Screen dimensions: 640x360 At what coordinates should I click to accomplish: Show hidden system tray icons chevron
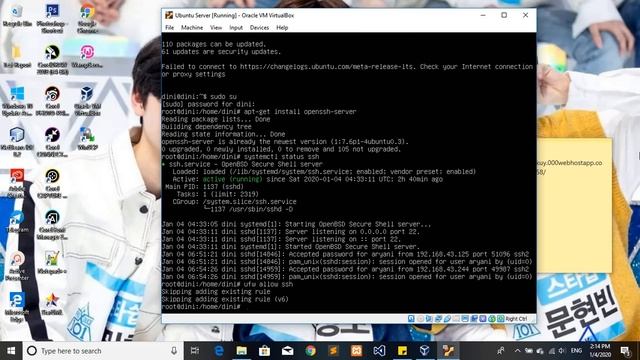coord(517,351)
